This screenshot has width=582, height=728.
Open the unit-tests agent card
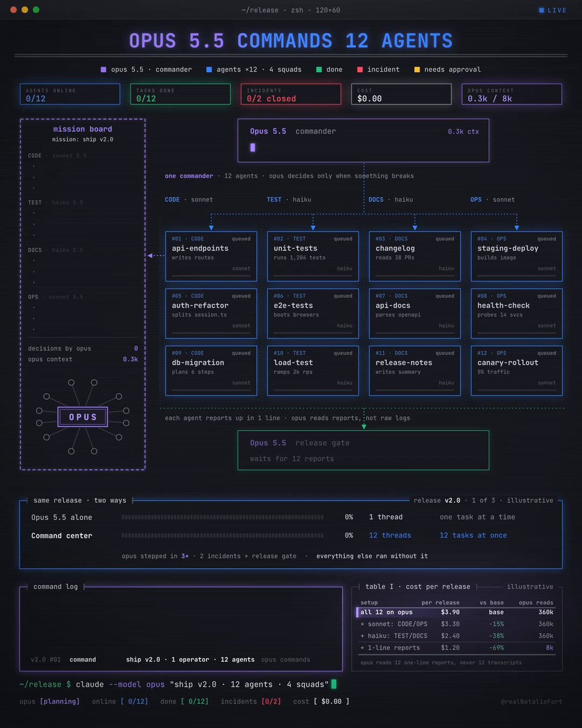coord(313,256)
